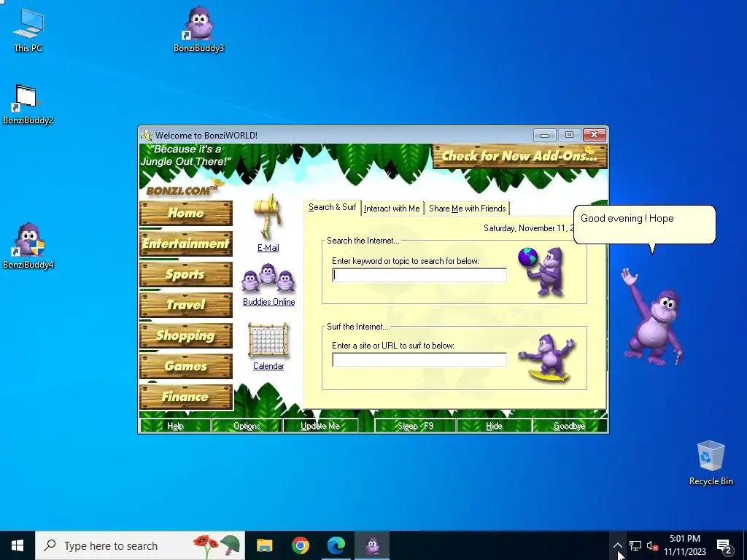This screenshot has width=747, height=560.
Task: Select the BonziBuddy2 desktop shortcut
Action: point(28,104)
